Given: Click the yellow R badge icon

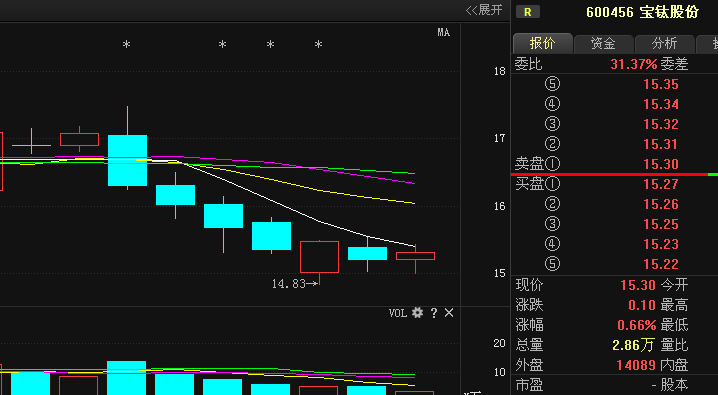Looking at the screenshot, I should tap(528, 12).
